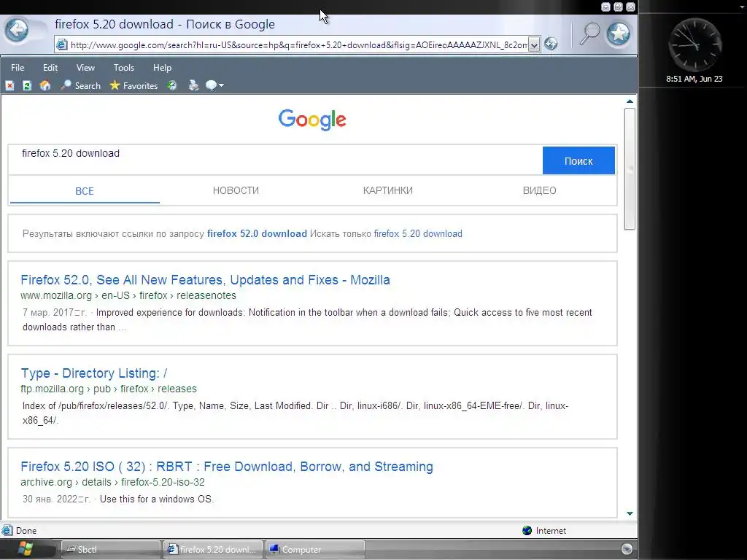Screen dimensions: 747x560
Task: Switch to the НОВОСТИ tab
Action: tap(236, 190)
